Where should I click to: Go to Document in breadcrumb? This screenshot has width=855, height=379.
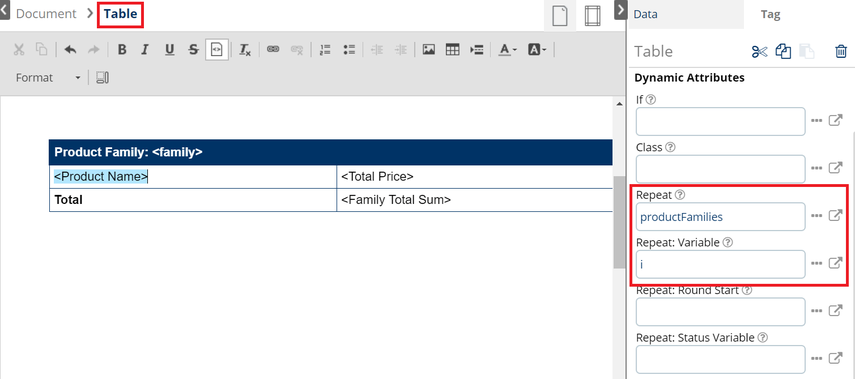[46, 14]
